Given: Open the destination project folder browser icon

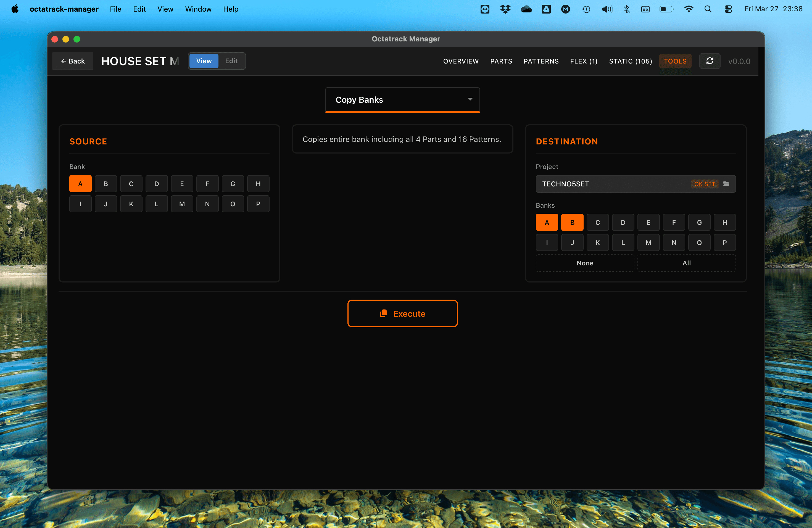Looking at the screenshot, I should point(726,184).
